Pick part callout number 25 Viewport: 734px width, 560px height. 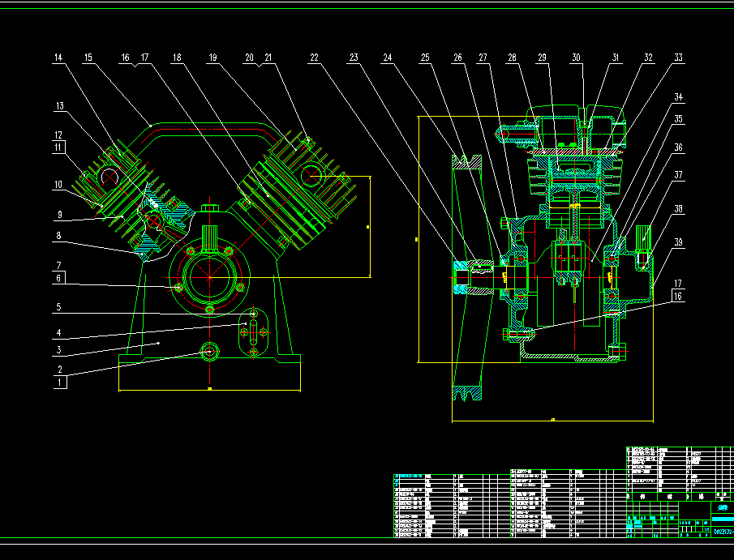[x=425, y=58]
